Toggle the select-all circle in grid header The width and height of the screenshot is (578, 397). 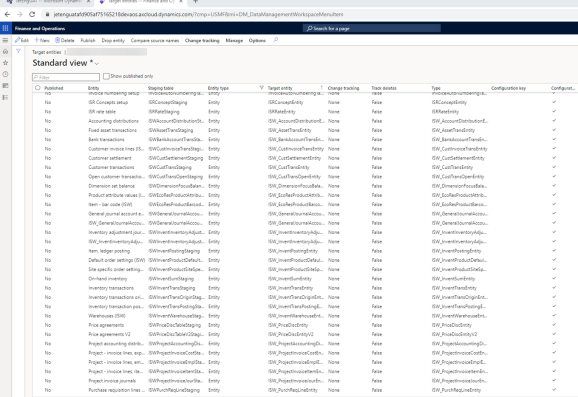[38, 88]
